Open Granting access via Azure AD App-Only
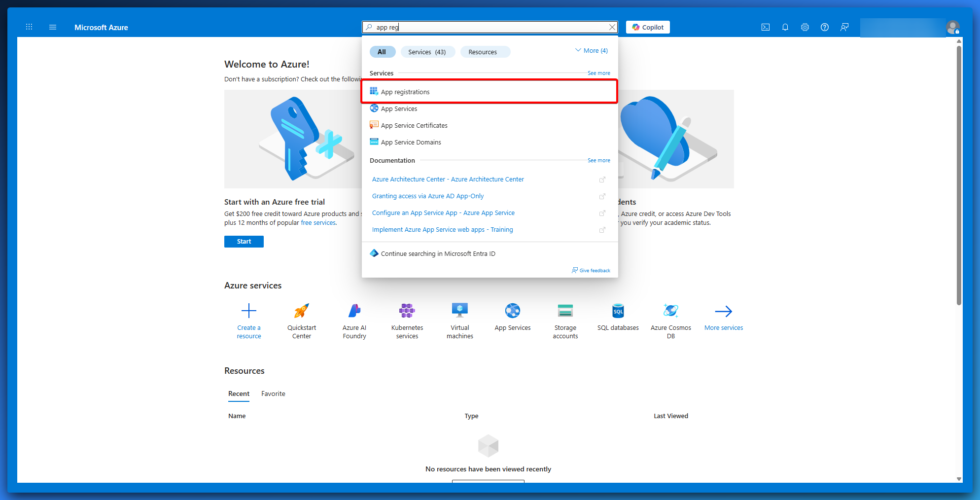Screen dimensions: 980x500 [x=428, y=196]
